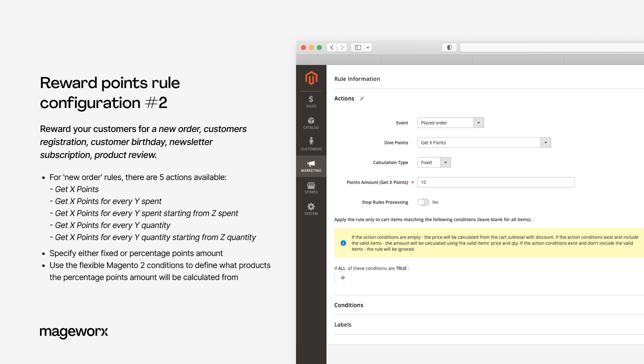Click inside the Points Amount field

click(495, 182)
